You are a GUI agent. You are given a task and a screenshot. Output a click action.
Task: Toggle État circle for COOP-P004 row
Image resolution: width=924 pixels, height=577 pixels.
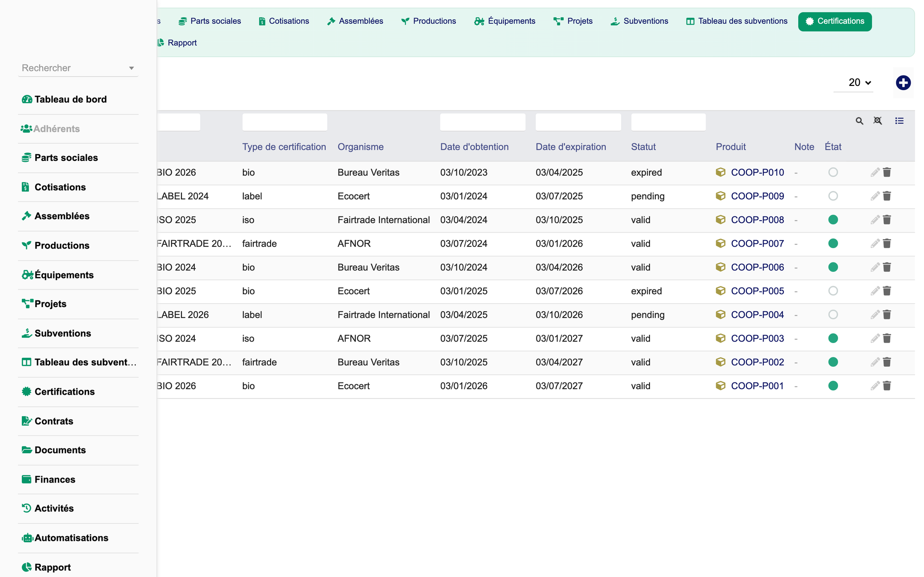coord(833,315)
